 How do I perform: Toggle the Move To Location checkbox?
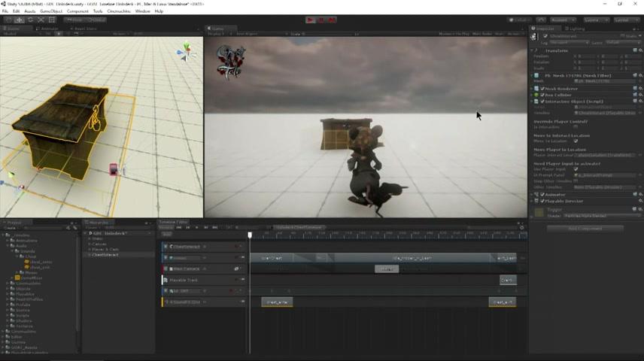(576, 141)
